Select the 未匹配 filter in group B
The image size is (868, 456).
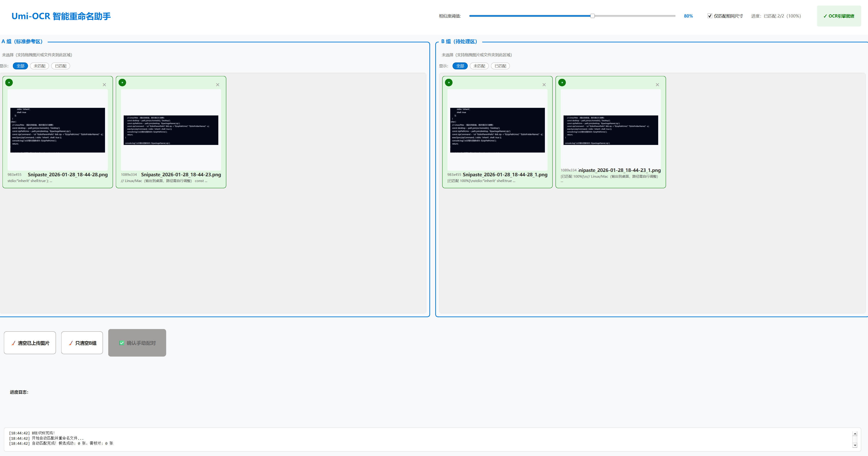pos(479,66)
